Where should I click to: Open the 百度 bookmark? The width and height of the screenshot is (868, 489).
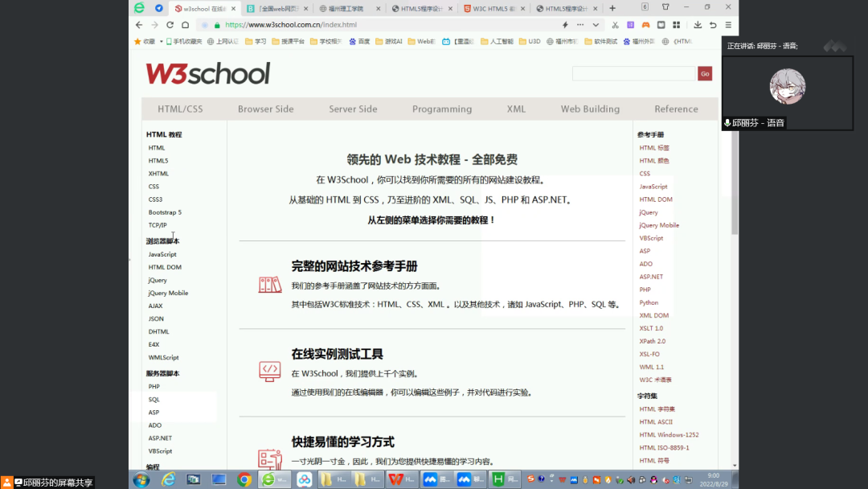pos(359,42)
